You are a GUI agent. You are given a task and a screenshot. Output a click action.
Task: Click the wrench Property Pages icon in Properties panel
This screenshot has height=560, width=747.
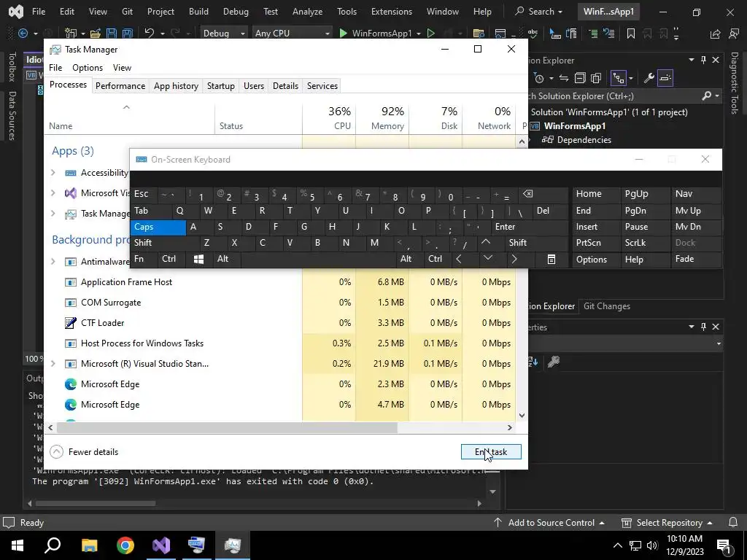coord(553,362)
